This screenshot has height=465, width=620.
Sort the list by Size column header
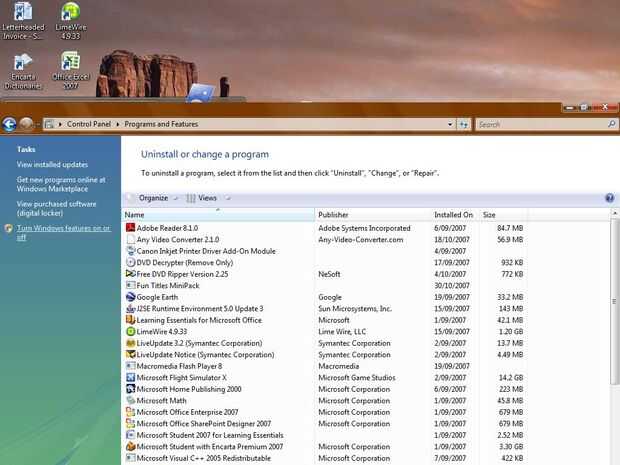[503, 215]
